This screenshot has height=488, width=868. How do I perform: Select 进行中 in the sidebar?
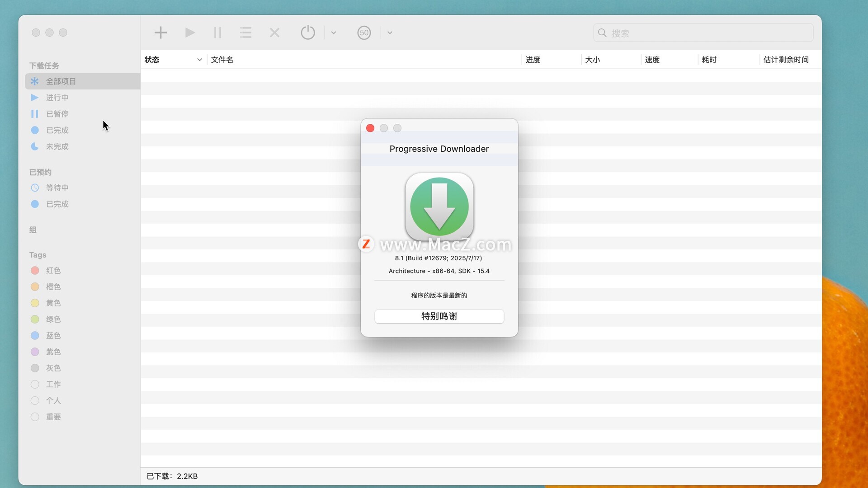click(83, 98)
